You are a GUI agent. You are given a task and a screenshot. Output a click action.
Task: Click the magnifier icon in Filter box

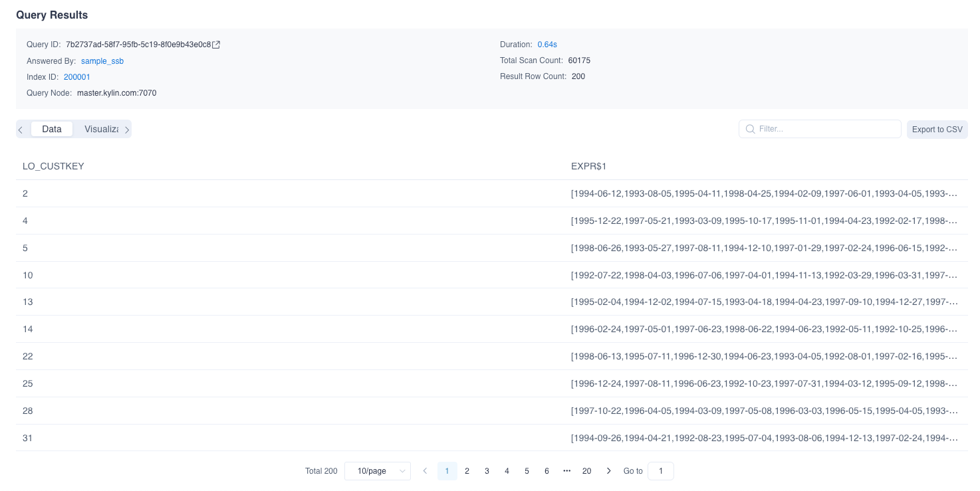(750, 129)
